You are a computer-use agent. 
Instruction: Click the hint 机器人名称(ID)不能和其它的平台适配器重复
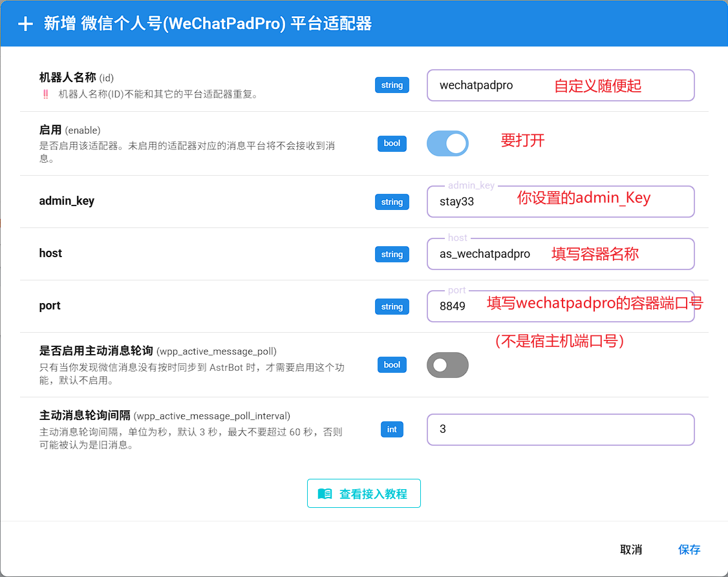tap(158, 94)
